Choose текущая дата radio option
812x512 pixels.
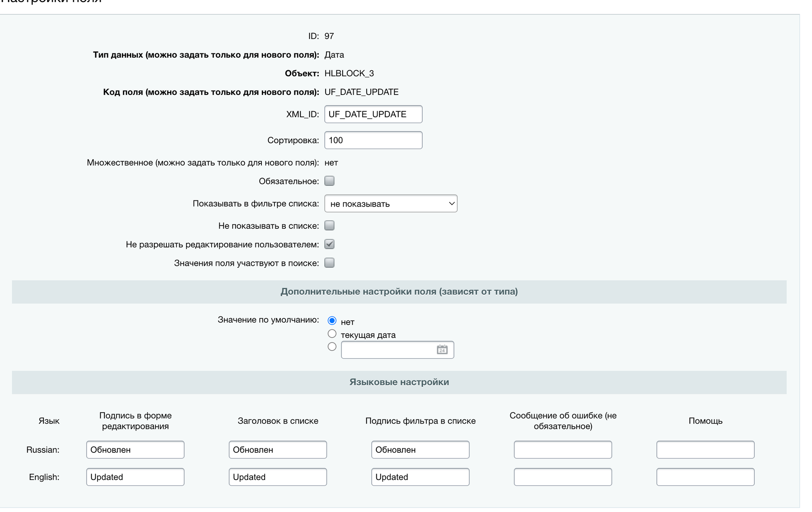click(x=332, y=334)
